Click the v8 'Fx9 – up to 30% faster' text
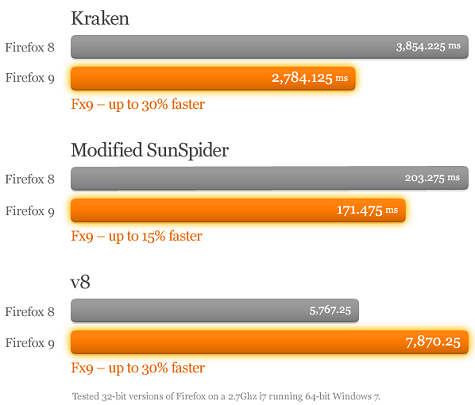The width and height of the screenshot is (475, 405). (x=138, y=368)
